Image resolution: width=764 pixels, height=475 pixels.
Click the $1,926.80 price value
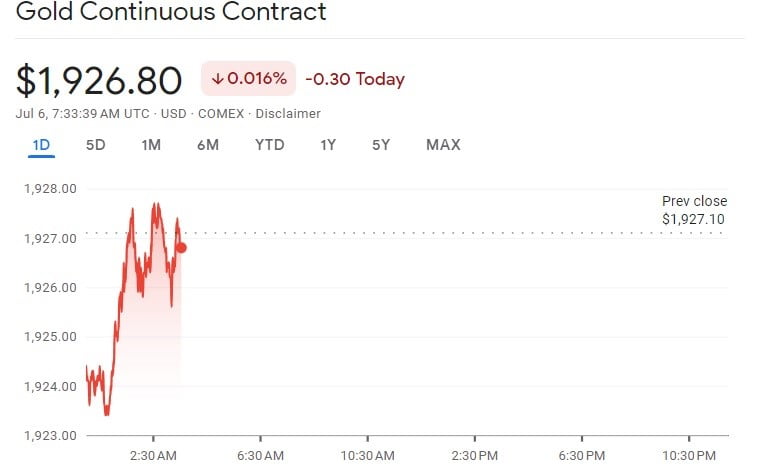click(x=99, y=80)
